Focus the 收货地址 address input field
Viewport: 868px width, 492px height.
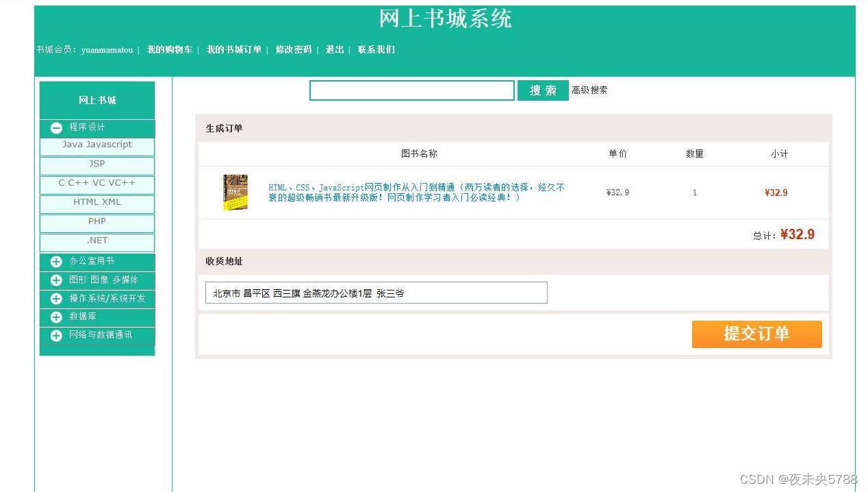[x=376, y=293]
